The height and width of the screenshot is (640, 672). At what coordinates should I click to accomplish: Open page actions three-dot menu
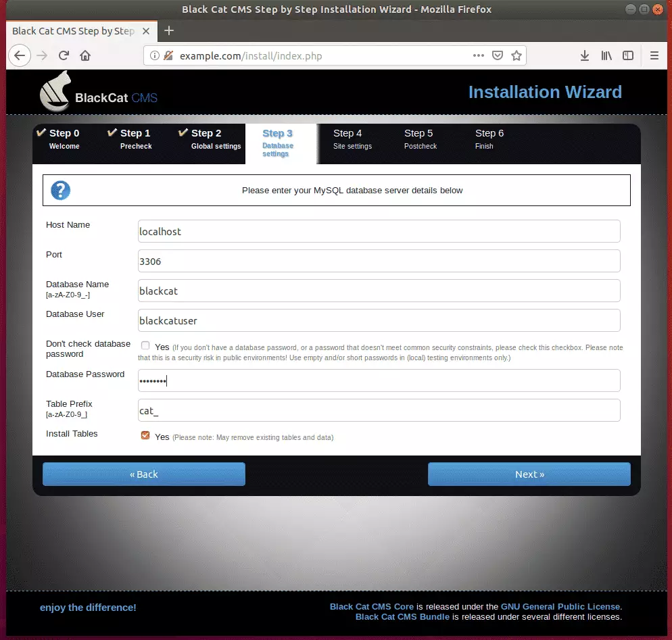(478, 55)
